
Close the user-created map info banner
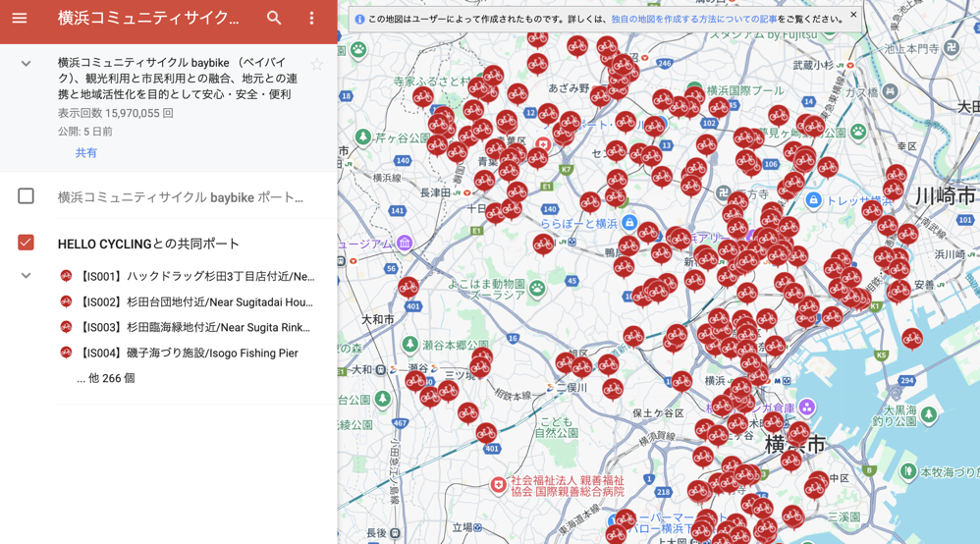853,15
